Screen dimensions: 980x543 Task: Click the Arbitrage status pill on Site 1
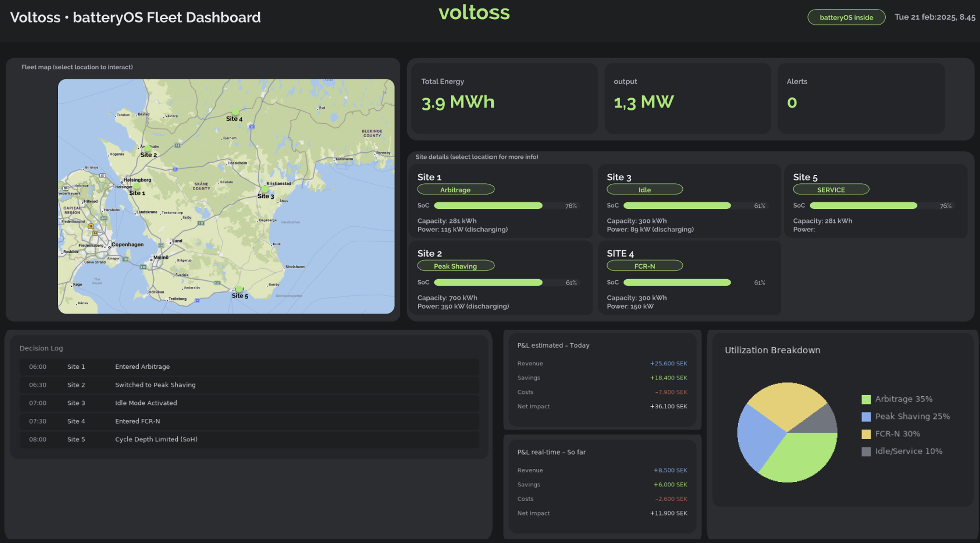tap(455, 190)
